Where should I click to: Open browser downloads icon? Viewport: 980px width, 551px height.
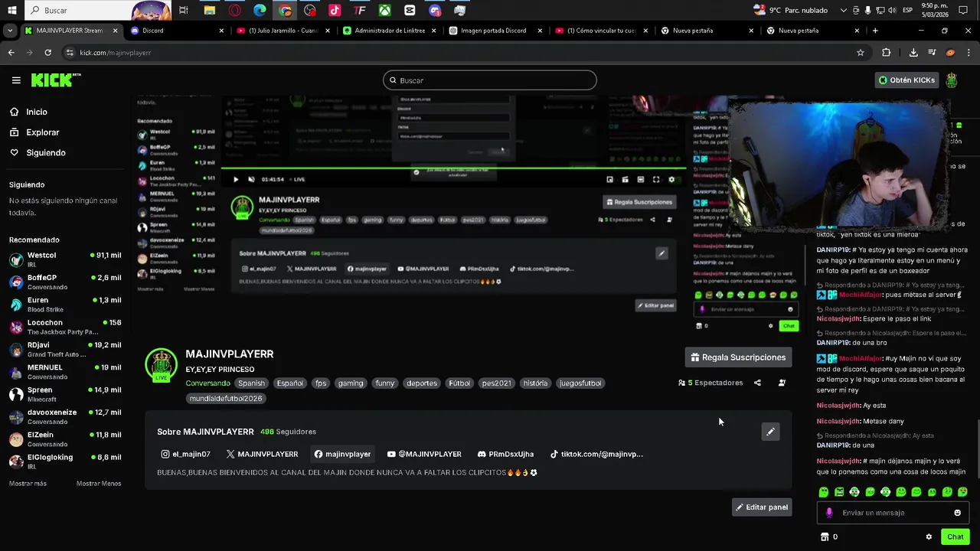(x=913, y=53)
